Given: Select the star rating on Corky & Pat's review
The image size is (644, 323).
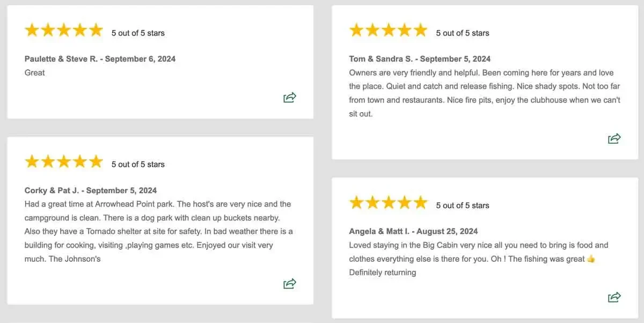Looking at the screenshot, I should 63,161.
